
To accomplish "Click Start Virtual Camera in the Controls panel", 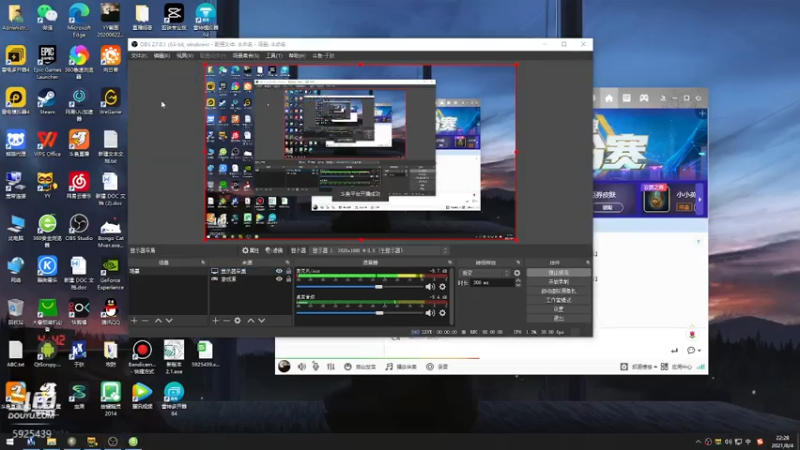I will point(558,291).
